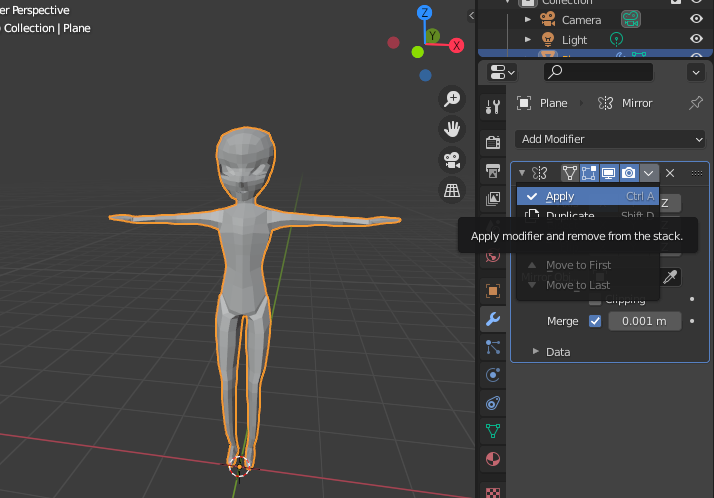Choose Apply from the modifier menu
This screenshot has width=714, height=498.
pyautogui.click(x=588, y=196)
